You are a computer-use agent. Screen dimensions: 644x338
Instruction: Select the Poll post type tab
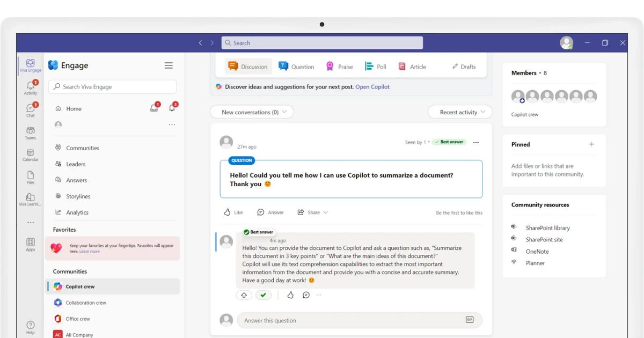point(376,67)
